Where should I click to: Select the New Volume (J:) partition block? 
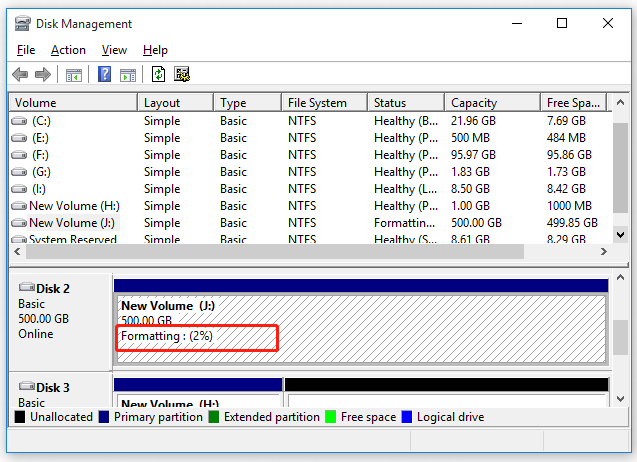tap(361, 329)
